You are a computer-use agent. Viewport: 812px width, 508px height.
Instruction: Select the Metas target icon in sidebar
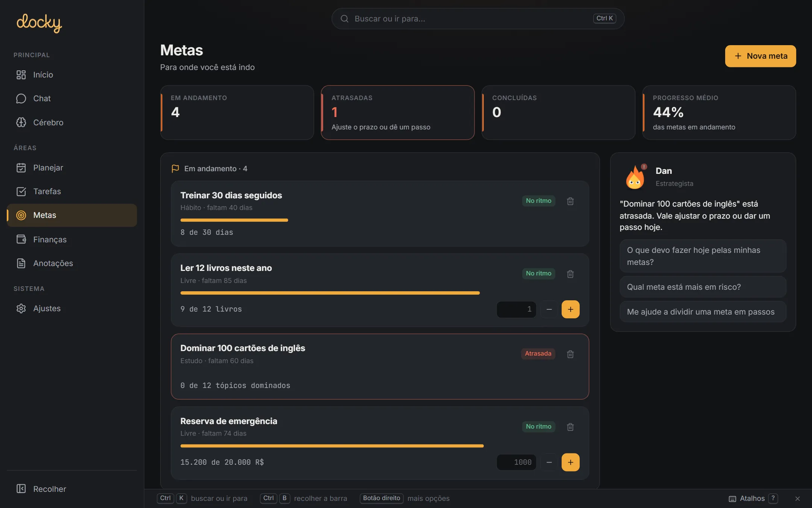[x=21, y=215]
